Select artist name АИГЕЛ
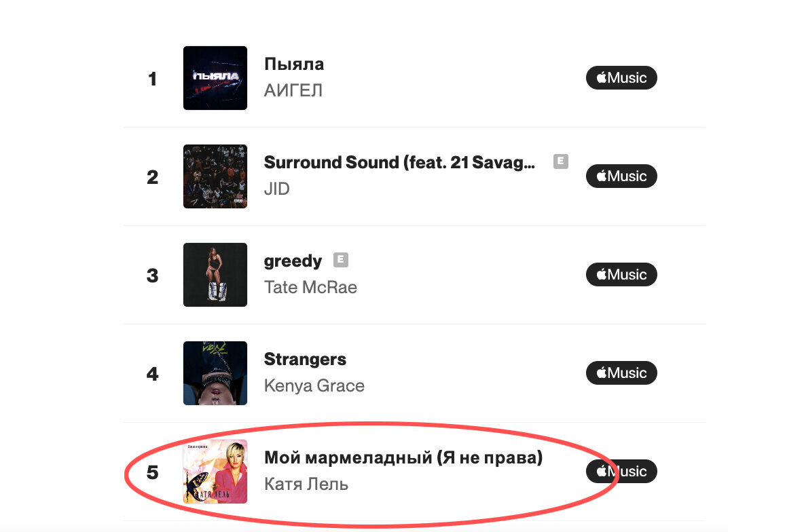 click(293, 90)
